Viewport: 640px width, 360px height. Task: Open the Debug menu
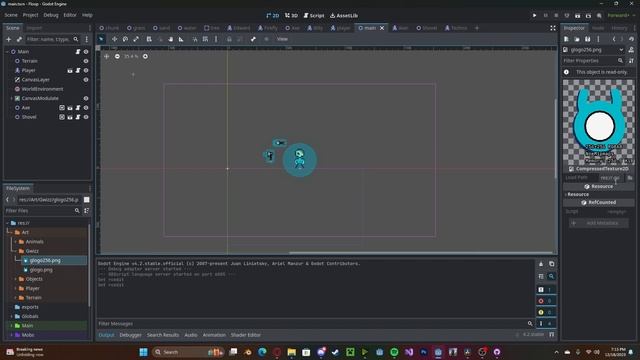tap(51, 15)
